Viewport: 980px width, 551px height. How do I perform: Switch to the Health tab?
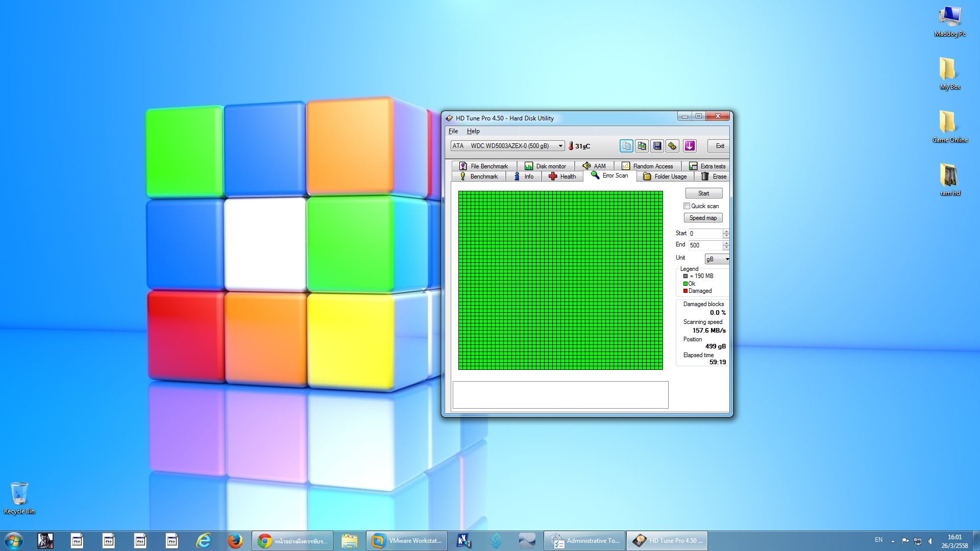point(562,177)
